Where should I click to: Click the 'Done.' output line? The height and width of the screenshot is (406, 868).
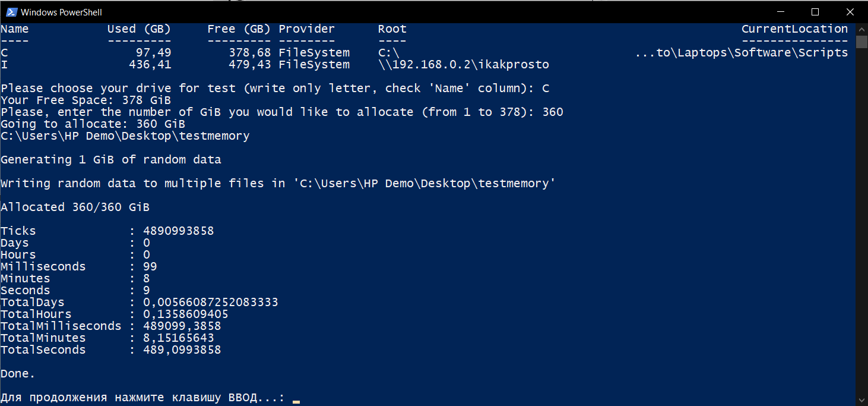pos(18,373)
